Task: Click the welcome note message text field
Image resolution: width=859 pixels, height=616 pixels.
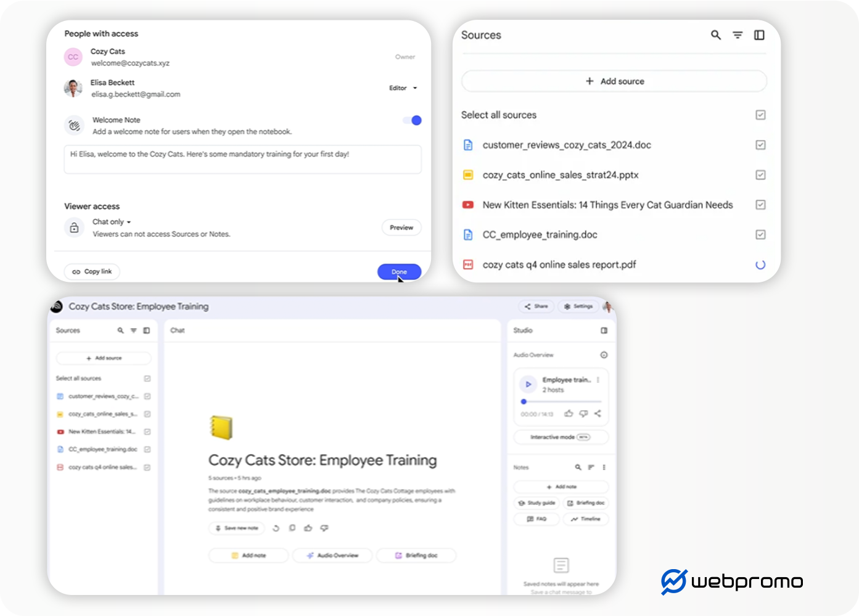Action: (x=242, y=160)
